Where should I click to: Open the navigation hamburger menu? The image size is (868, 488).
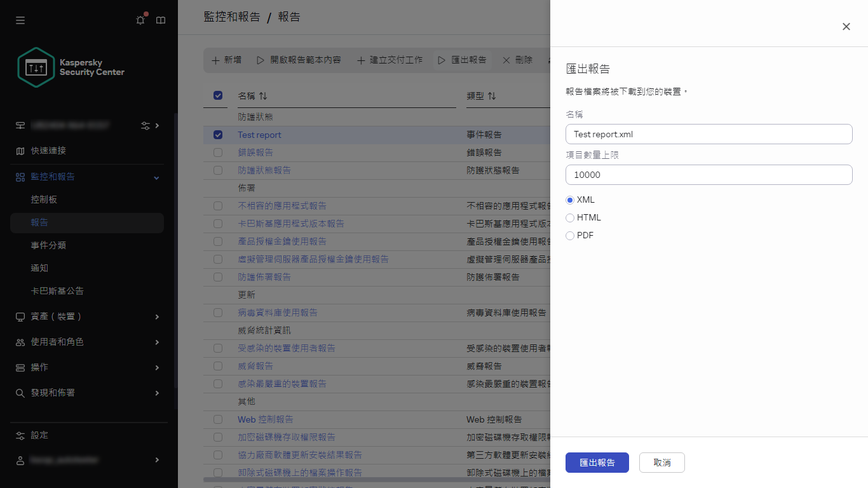click(20, 20)
